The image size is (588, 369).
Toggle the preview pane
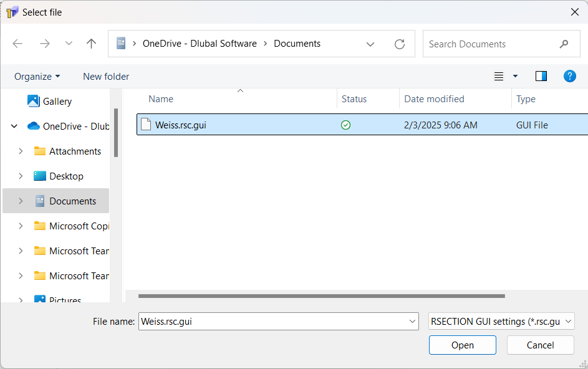coord(541,75)
